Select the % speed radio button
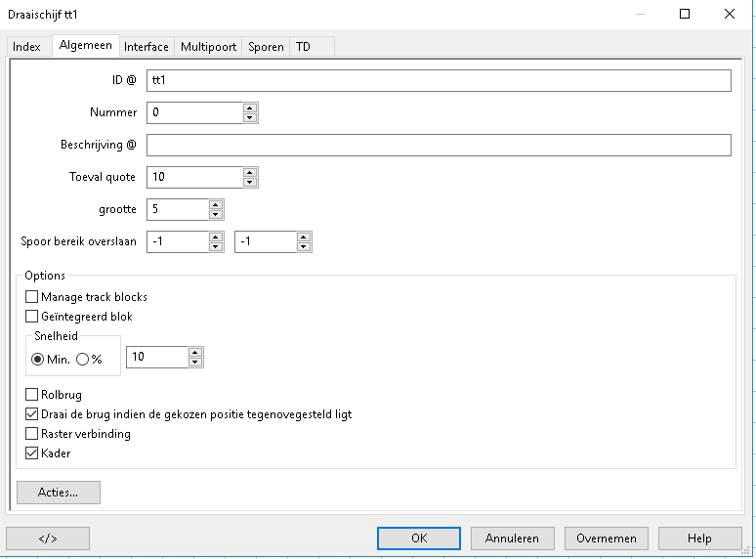This screenshot has height=559, width=756. (82, 359)
